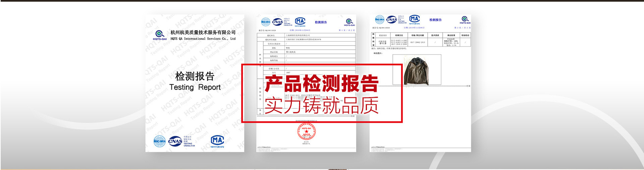Click the 检测报告 header on the right report page
644x170 pixels.
tap(435, 20)
